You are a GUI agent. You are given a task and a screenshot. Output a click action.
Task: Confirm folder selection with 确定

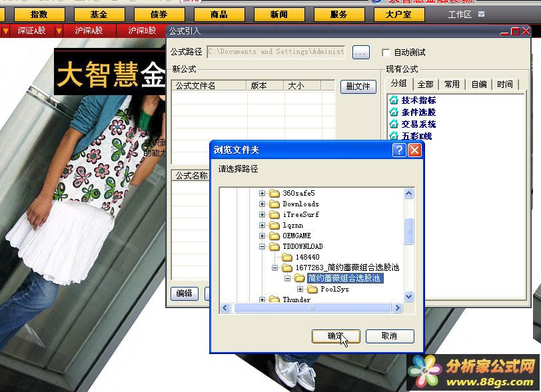336,336
